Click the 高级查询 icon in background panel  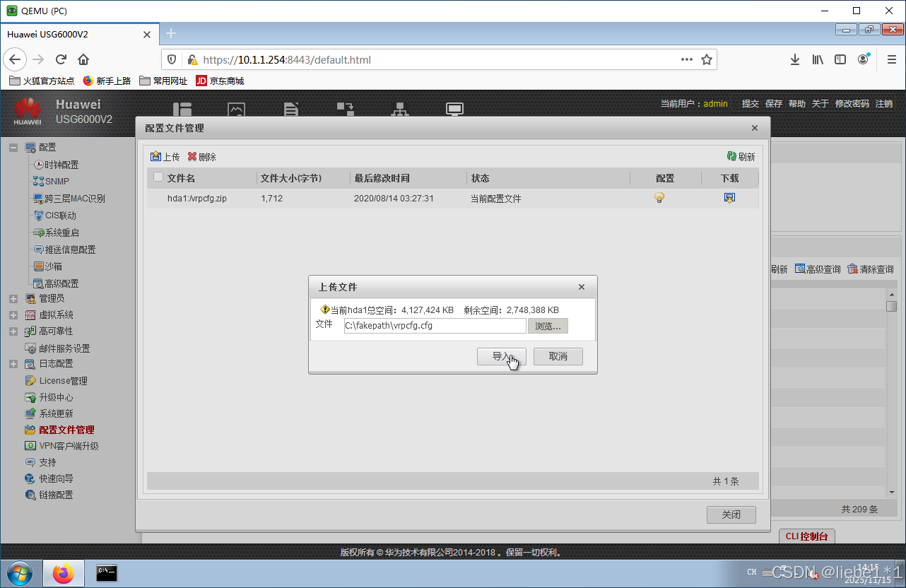pos(800,269)
